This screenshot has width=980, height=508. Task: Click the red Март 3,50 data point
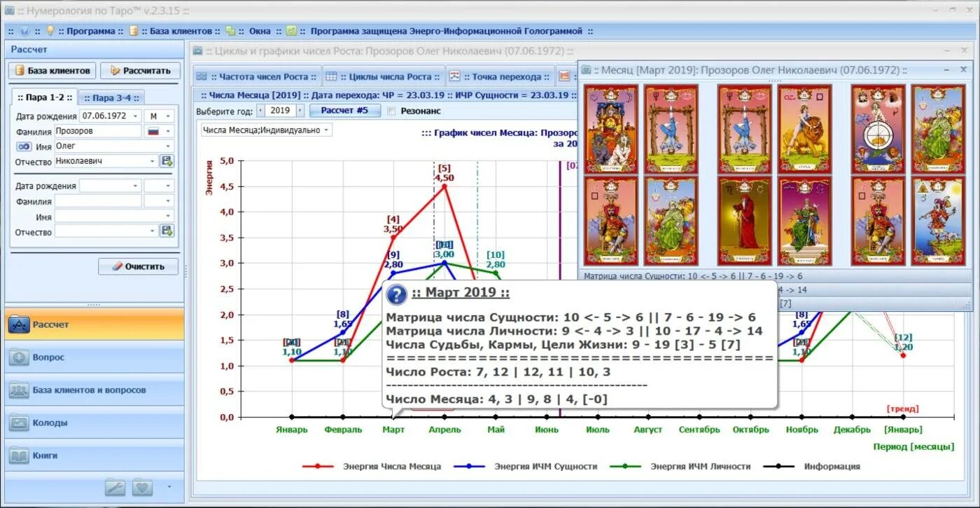tap(393, 238)
